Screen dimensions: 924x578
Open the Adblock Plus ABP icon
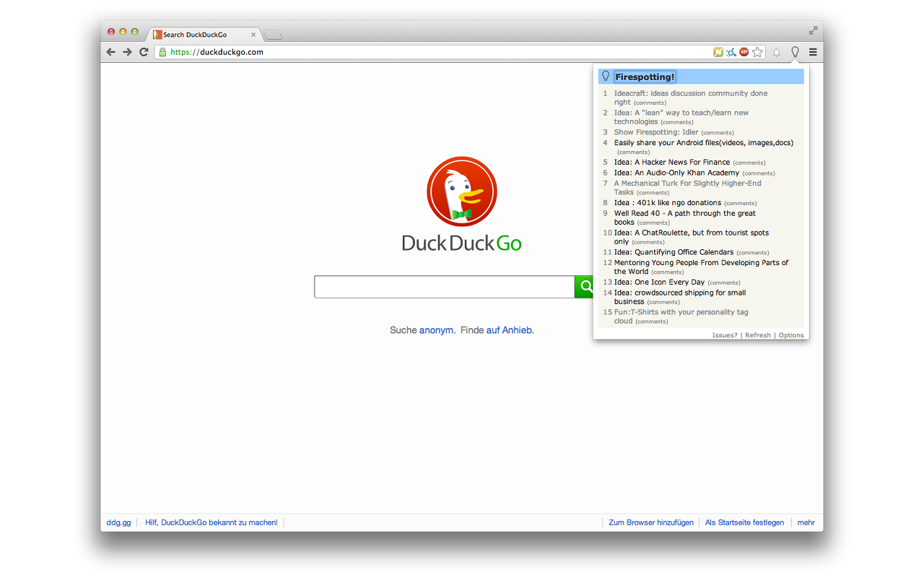pyautogui.click(x=744, y=52)
